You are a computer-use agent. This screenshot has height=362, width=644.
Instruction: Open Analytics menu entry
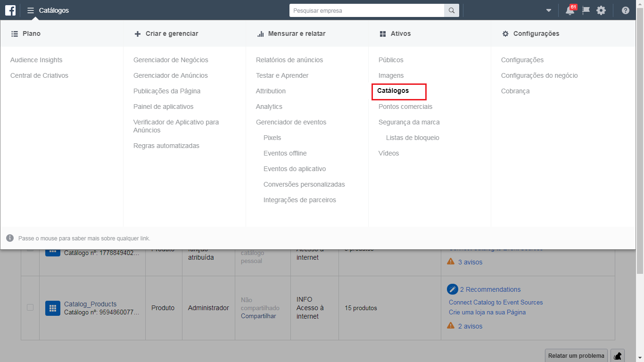coord(269,107)
